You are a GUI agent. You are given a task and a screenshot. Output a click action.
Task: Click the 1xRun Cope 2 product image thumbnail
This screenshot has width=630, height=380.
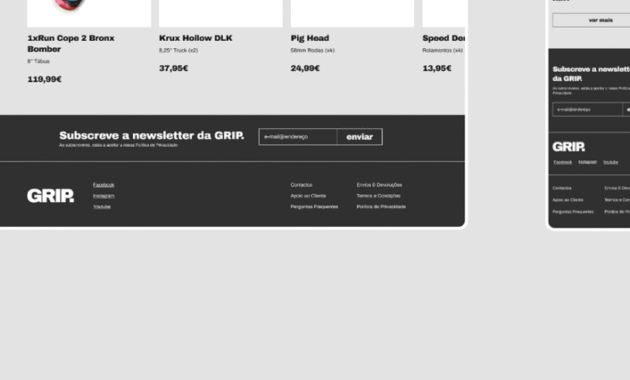point(89,13)
